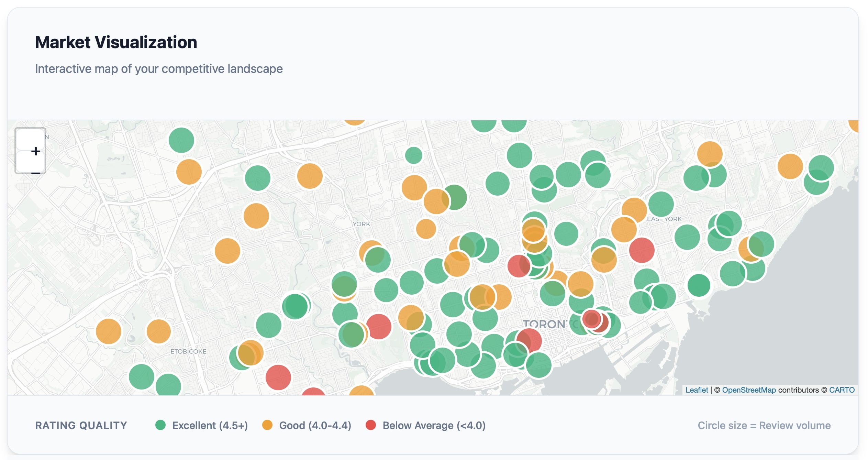This screenshot has width=868, height=460.
Task: Click the green Excellent legend color dot
Action: 161,425
